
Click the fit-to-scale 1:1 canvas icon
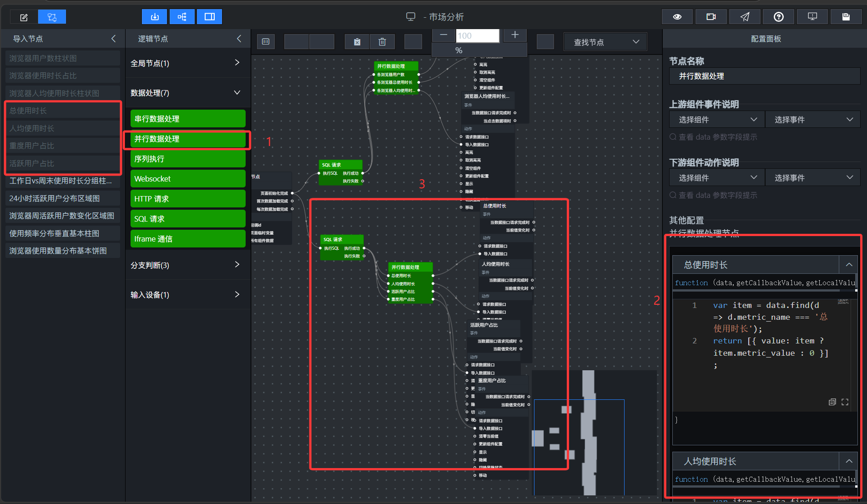pyautogui.click(x=266, y=42)
